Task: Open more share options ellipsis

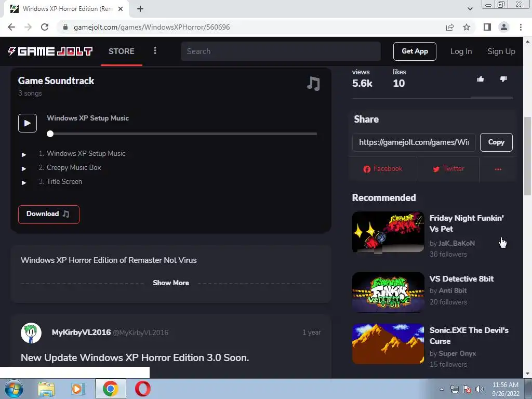Action: [498, 169]
